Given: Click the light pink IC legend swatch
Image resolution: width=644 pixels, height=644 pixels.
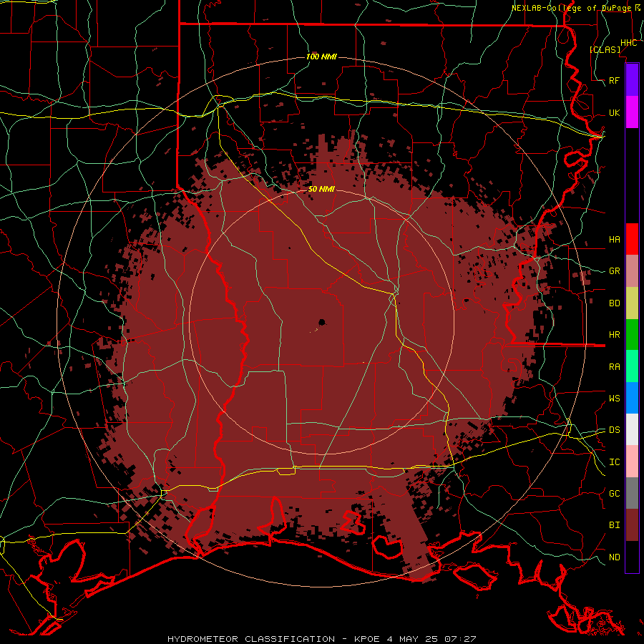Looking at the screenshot, I should click(632, 462).
